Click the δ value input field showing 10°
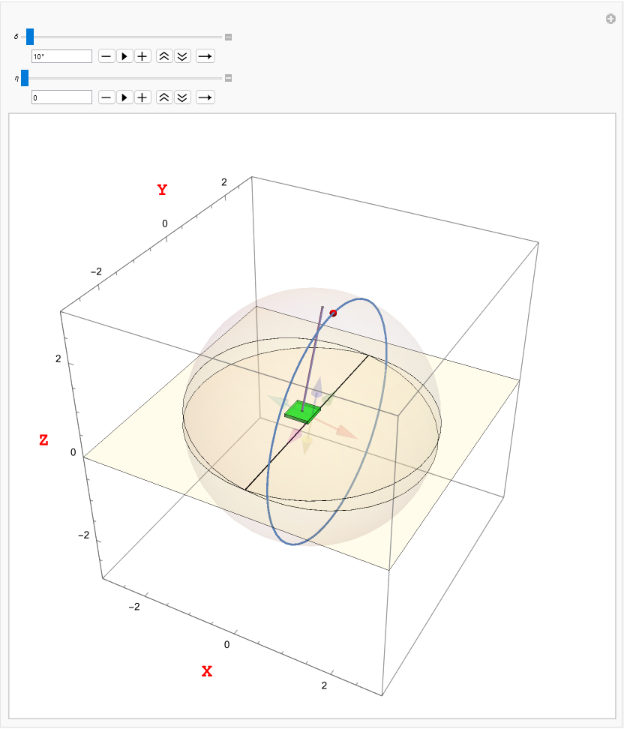 point(61,57)
